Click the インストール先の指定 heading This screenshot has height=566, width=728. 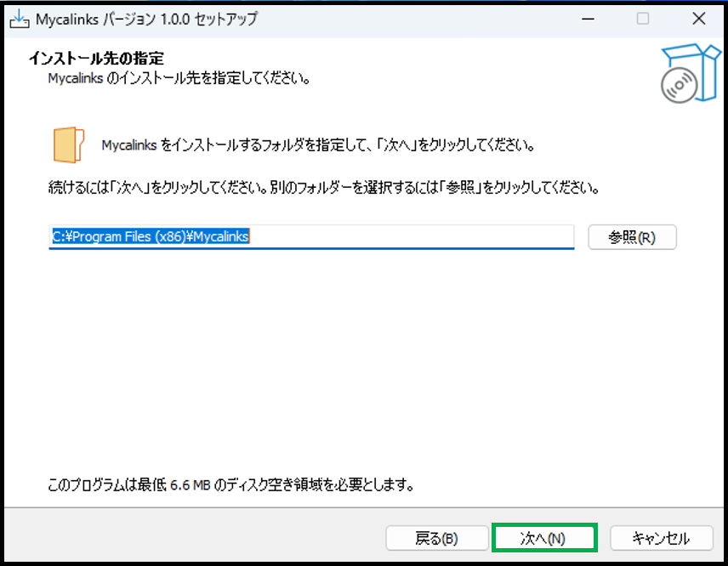pyautogui.click(x=96, y=59)
